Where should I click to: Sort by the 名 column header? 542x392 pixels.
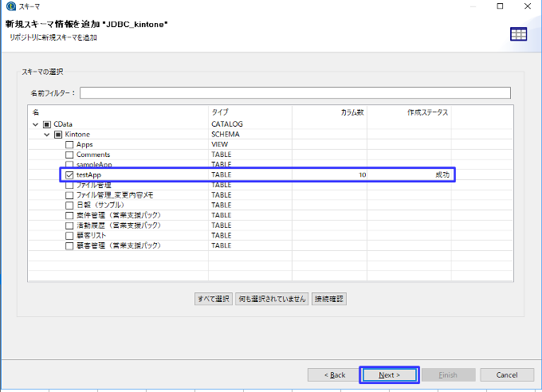[x=118, y=112]
